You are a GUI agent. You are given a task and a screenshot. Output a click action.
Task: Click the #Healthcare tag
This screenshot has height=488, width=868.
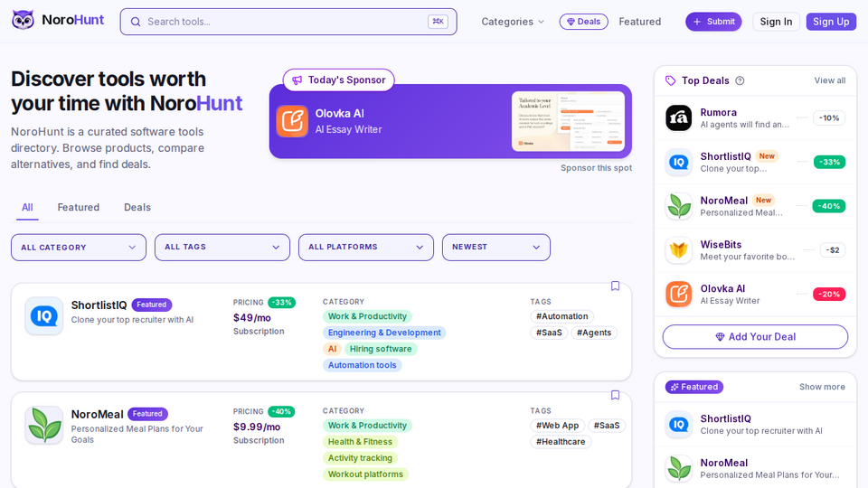(561, 442)
